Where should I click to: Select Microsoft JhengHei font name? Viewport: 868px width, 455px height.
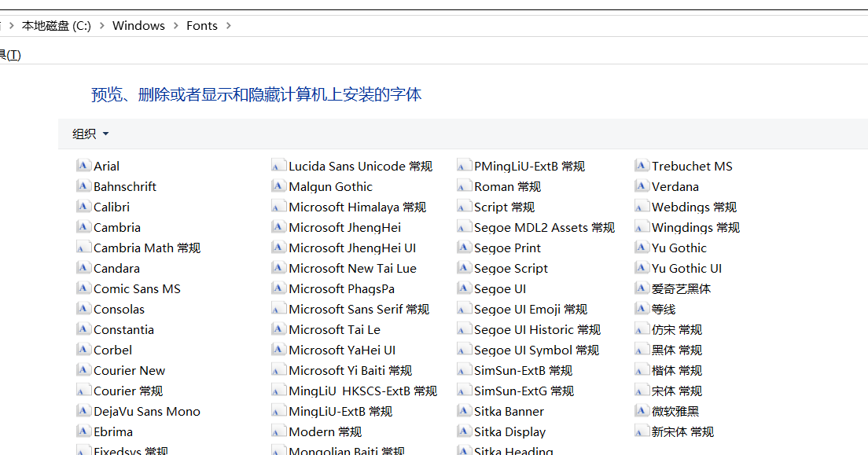345,228
